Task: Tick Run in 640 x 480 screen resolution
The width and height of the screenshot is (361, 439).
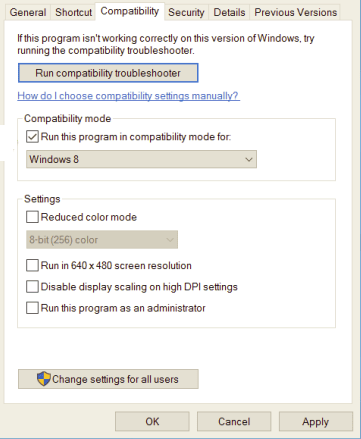Action: tap(32, 266)
